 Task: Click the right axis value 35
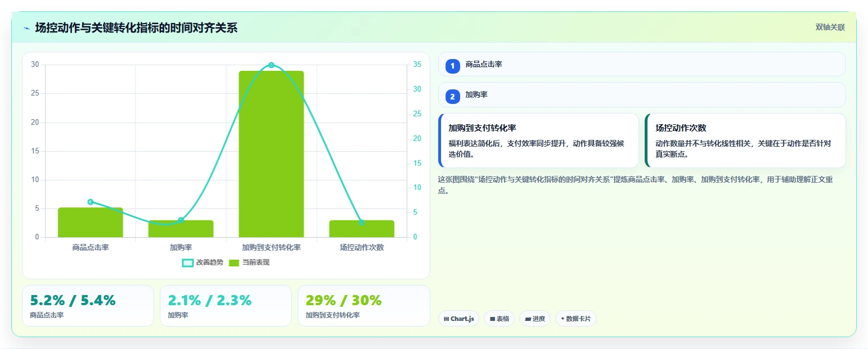pyautogui.click(x=417, y=65)
